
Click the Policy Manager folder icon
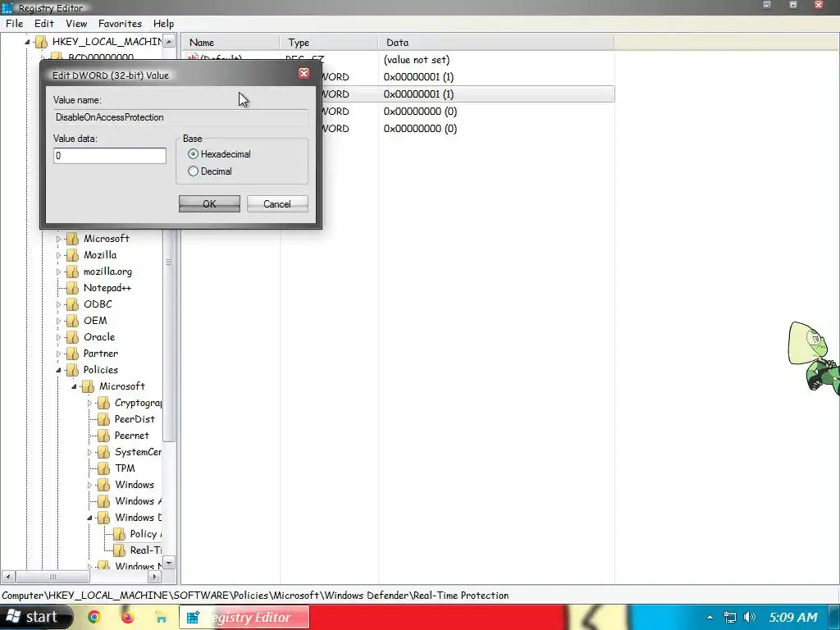point(120,535)
